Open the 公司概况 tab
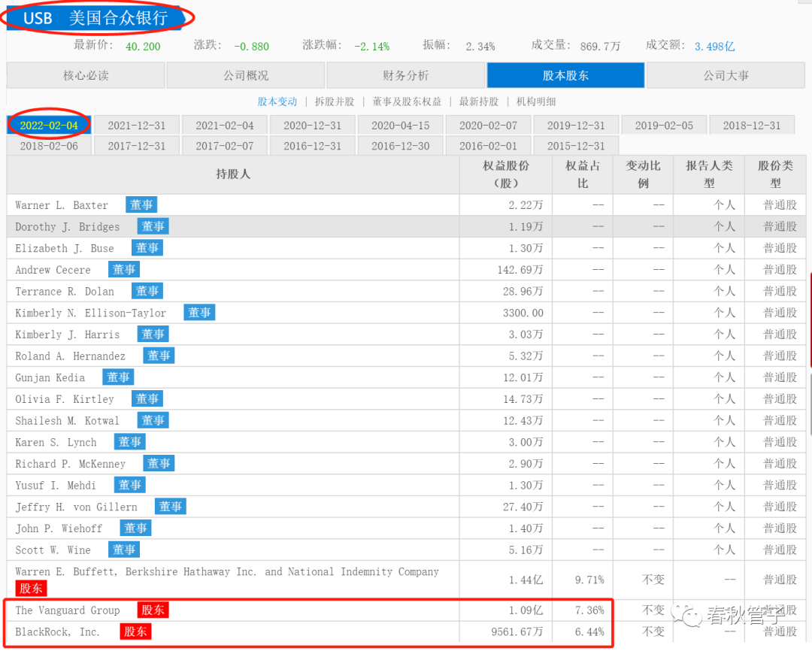The image size is (812, 651). pyautogui.click(x=246, y=76)
